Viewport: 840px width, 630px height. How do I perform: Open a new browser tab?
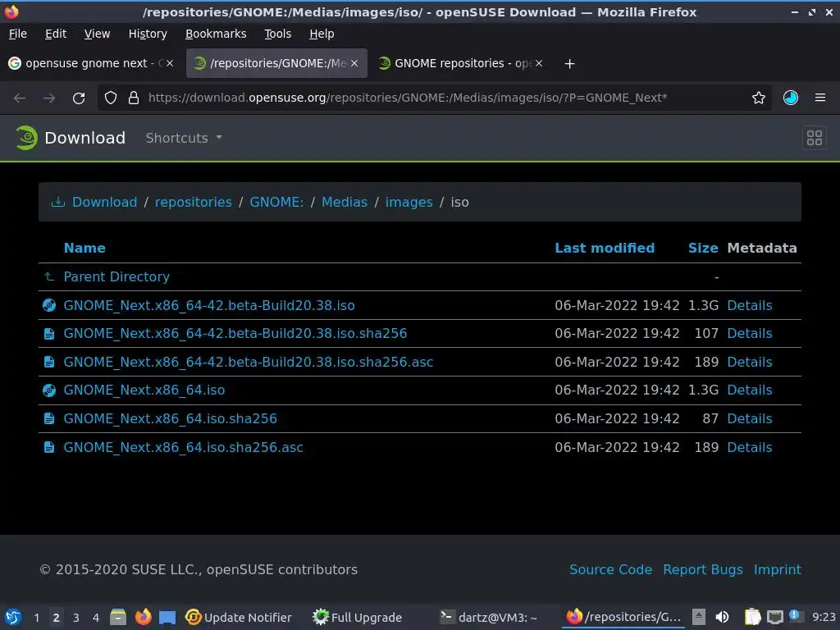(569, 64)
